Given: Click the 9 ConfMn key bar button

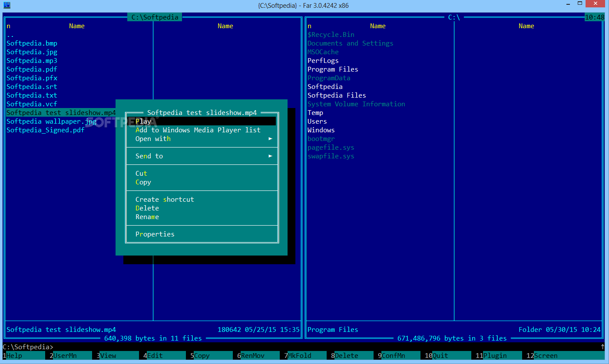Looking at the screenshot, I should pos(399,356).
